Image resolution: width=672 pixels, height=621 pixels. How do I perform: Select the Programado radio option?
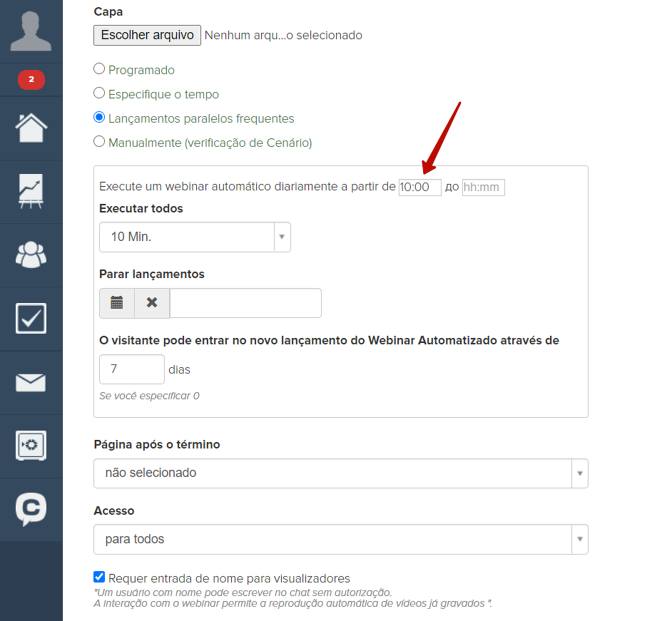tap(100, 70)
